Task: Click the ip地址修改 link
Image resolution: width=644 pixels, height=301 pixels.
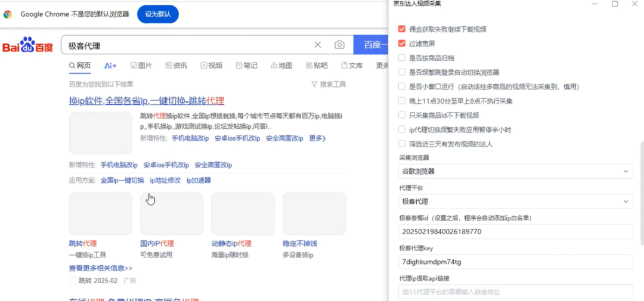Action: 165,180
